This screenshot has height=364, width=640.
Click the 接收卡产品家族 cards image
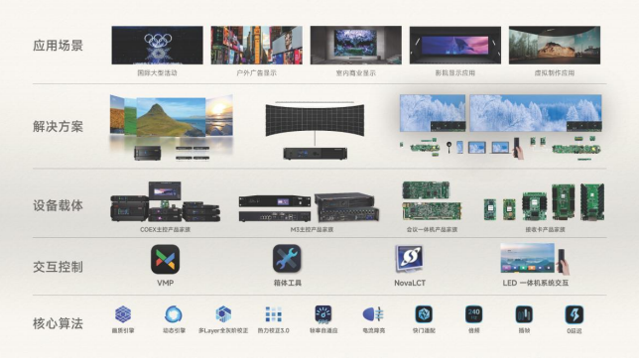tap(544, 202)
